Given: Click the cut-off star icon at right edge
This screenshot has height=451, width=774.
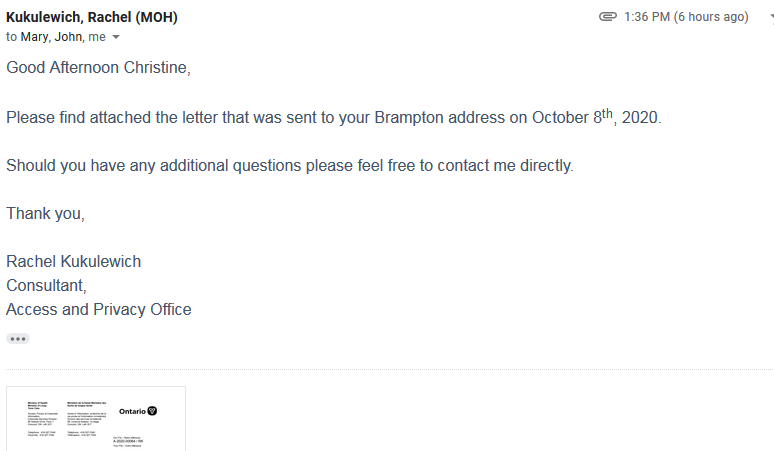Looking at the screenshot, I should pos(772,17).
